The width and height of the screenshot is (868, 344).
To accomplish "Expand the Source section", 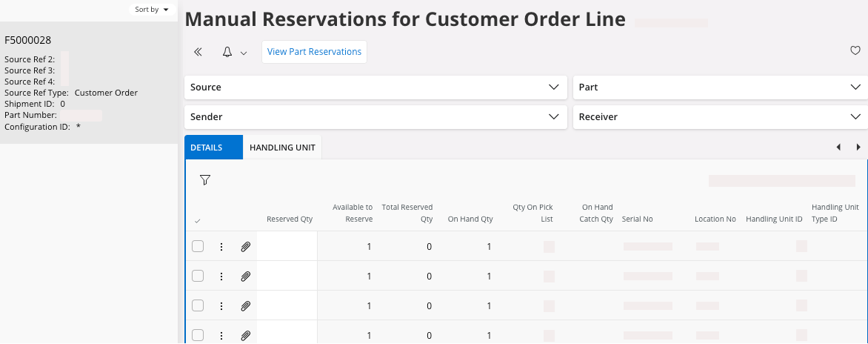I will pyautogui.click(x=375, y=87).
